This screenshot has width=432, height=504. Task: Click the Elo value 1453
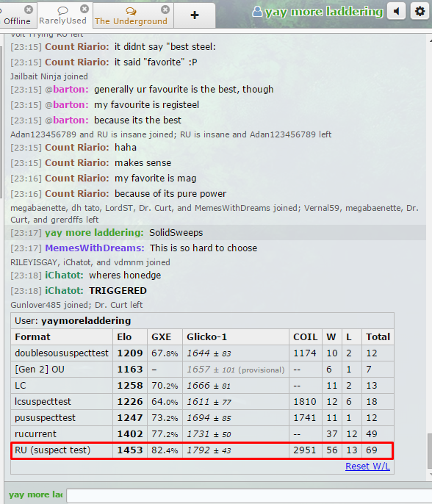[x=130, y=450]
